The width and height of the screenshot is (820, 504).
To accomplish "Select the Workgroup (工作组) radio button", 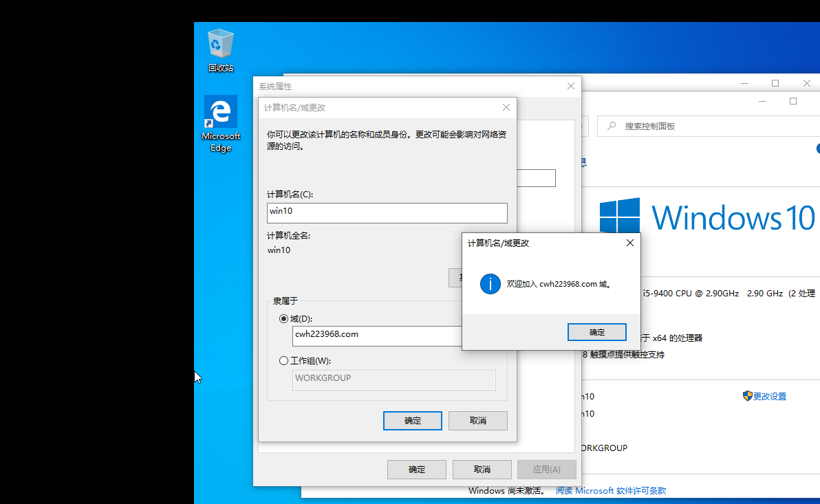I will [x=283, y=361].
